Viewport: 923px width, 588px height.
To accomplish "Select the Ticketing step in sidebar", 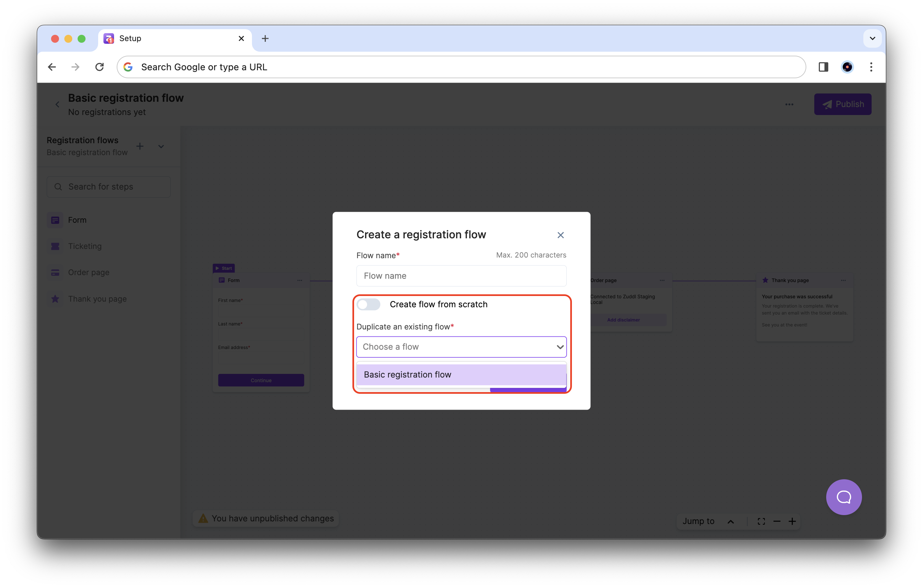I will [x=85, y=246].
